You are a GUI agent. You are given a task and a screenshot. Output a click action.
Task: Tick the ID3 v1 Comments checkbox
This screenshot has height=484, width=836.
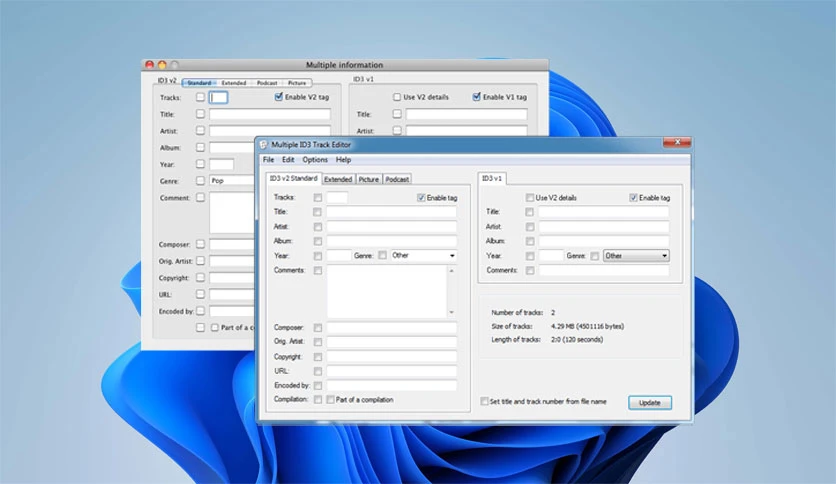[529, 270]
